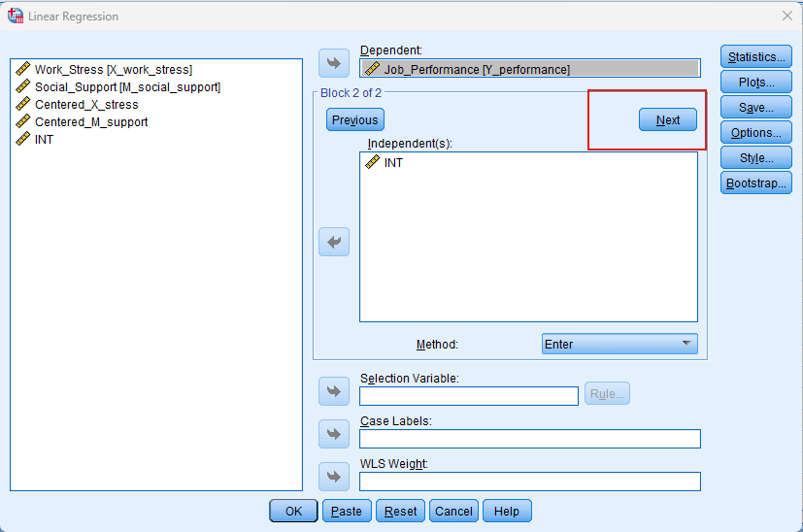Open the Plots dialog
The image size is (803, 532).
[x=755, y=83]
